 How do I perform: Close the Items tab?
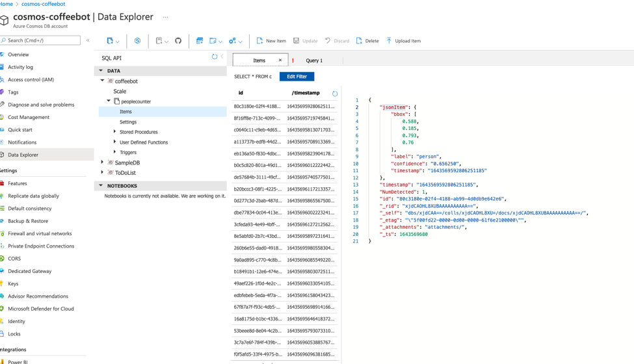click(280, 60)
